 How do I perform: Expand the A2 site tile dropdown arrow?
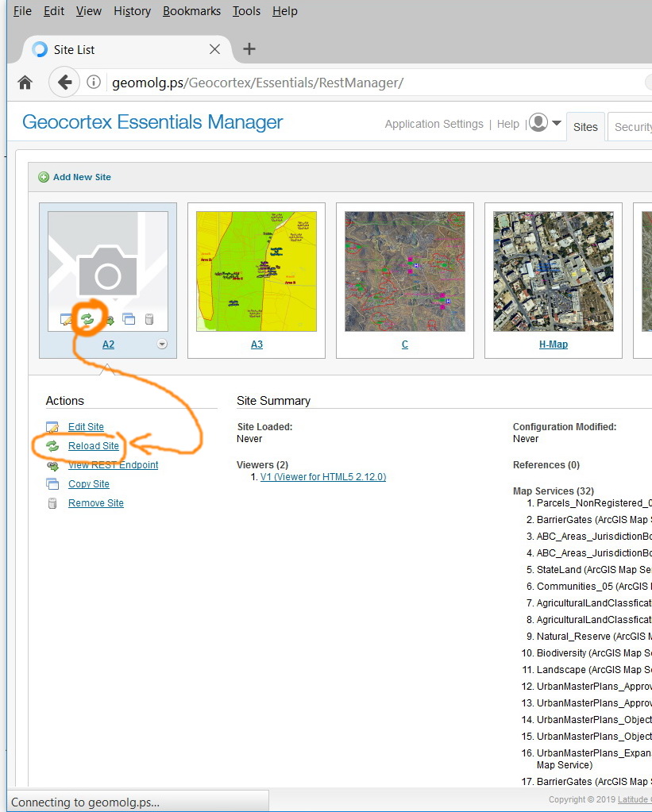click(162, 344)
